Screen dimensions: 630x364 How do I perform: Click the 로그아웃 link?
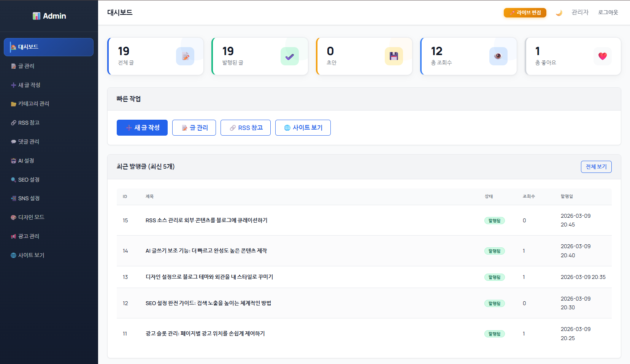point(608,13)
